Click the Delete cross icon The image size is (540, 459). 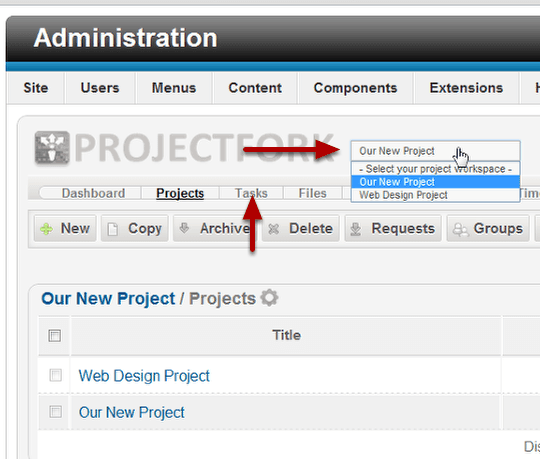(x=273, y=229)
